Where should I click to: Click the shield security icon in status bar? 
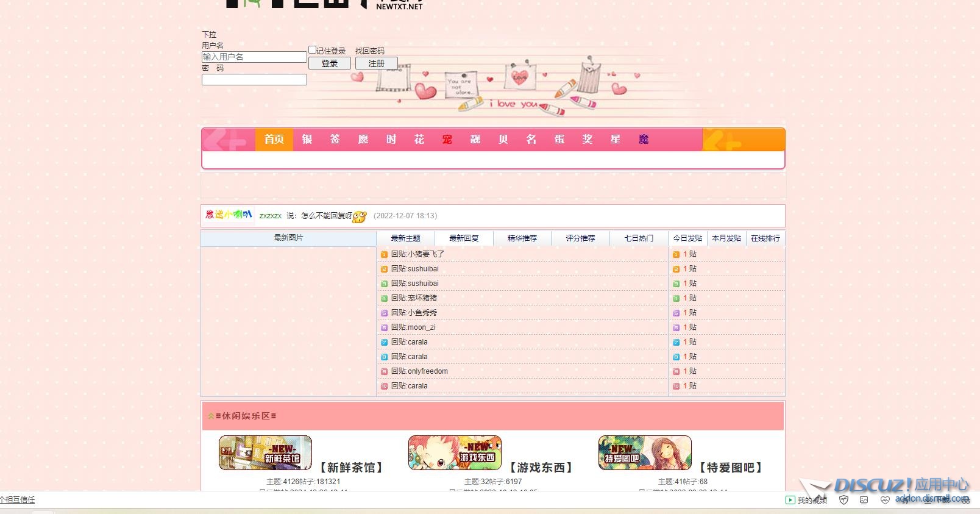pos(843,500)
